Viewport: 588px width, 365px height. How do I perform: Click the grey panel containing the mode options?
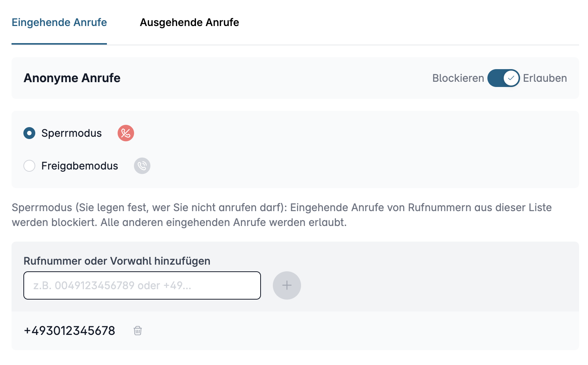click(295, 149)
